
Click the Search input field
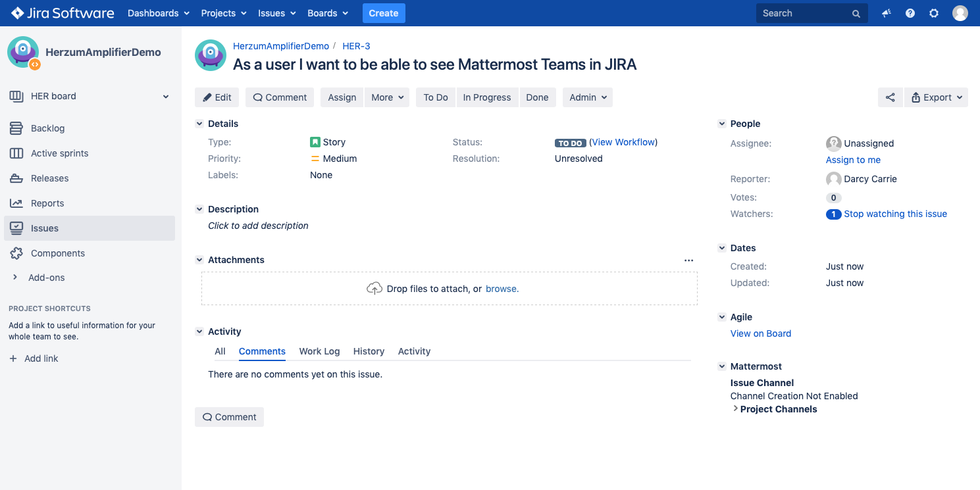(x=804, y=13)
